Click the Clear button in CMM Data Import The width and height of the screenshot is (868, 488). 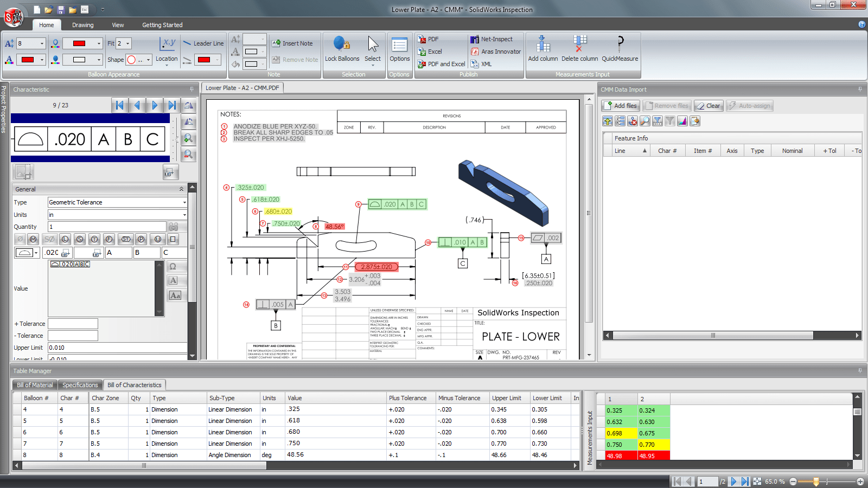pyautogui.click(x=709, y=106)
